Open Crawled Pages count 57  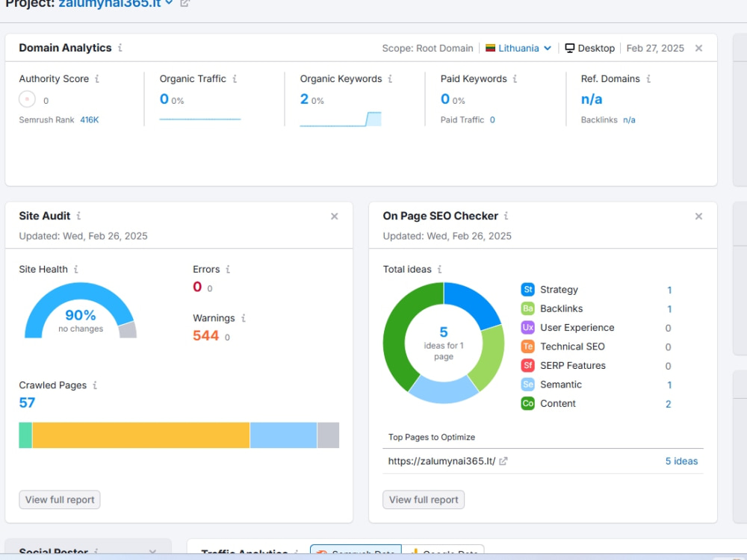point(27,403)
